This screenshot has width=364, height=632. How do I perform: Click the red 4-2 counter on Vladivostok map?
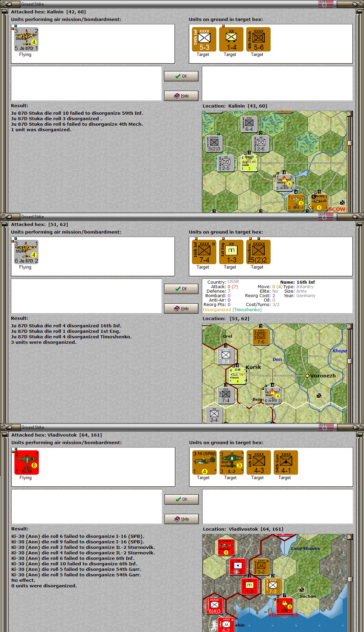pyautogui.click(x=238, y=567)
